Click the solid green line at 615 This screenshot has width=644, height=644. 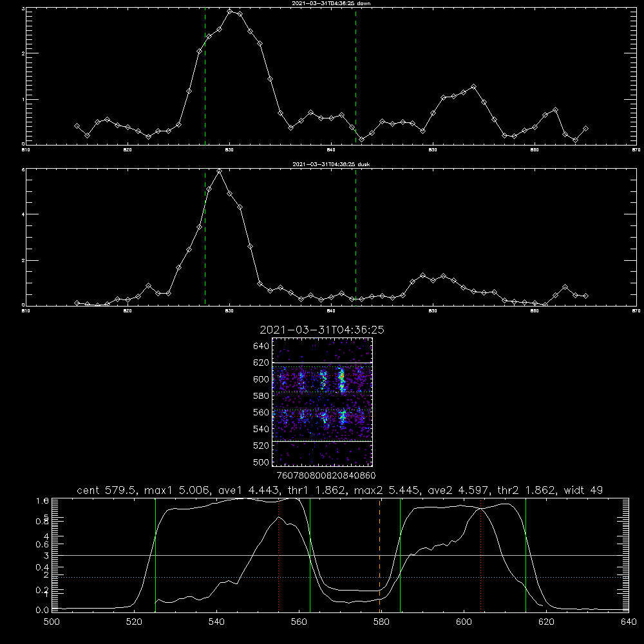coord(526,555)
